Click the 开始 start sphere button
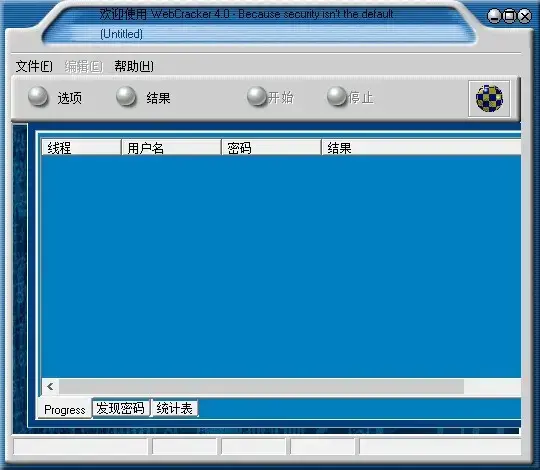The height and width of the screenshot is (470, 540). [257, 96]
